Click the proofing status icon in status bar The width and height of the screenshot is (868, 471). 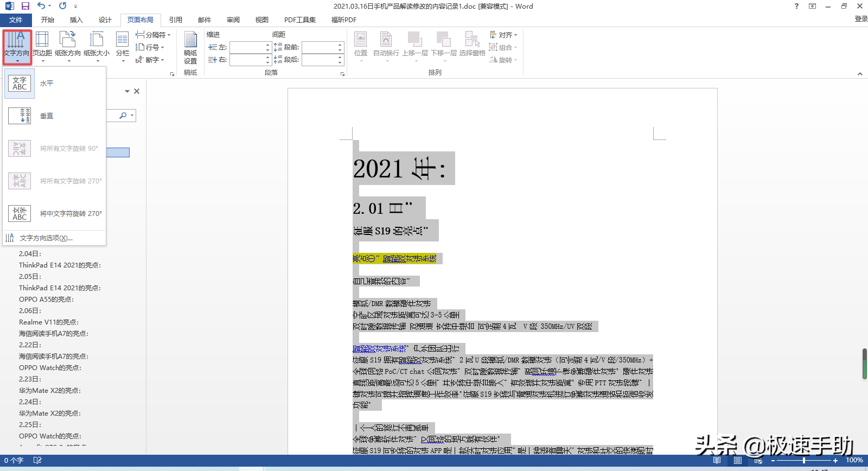pyautogui.click(x=37, y=460)
